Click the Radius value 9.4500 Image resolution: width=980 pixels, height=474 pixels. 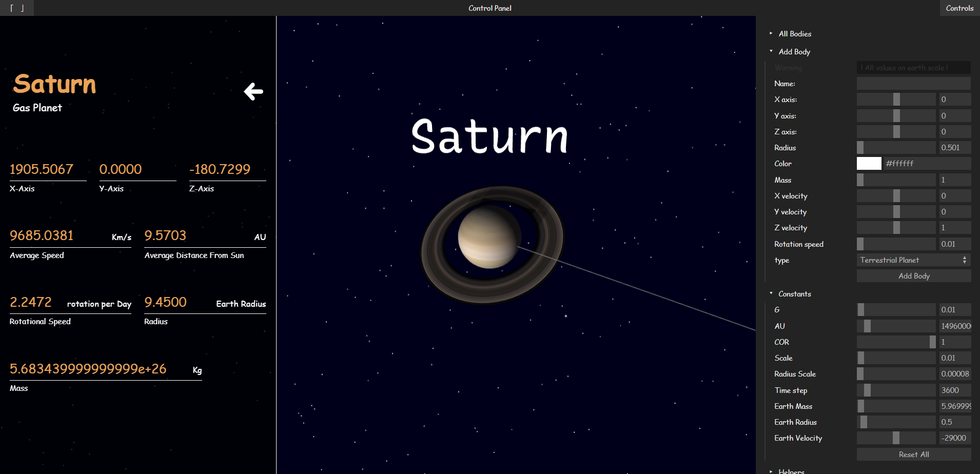pos(165,302)
